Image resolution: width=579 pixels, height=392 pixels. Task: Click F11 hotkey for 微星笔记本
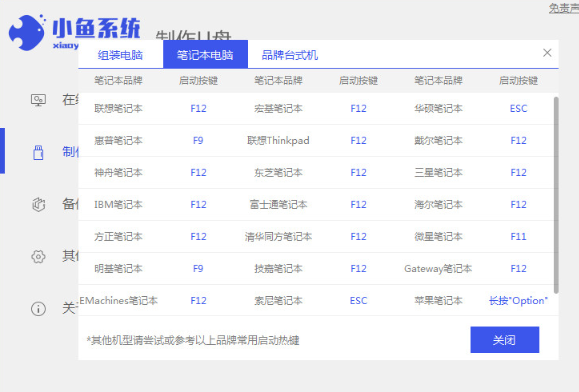(x=518, y=237)
